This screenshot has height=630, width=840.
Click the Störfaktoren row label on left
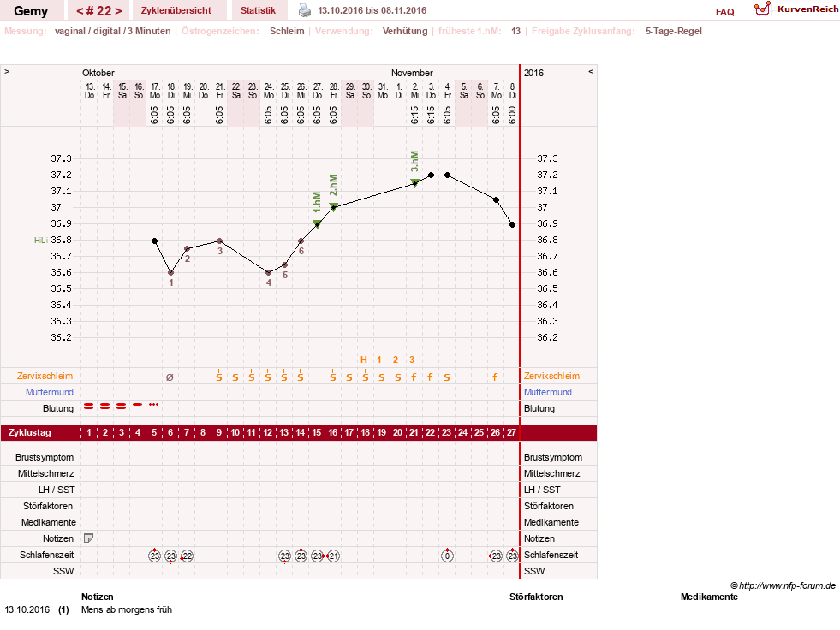click(48, 506)
